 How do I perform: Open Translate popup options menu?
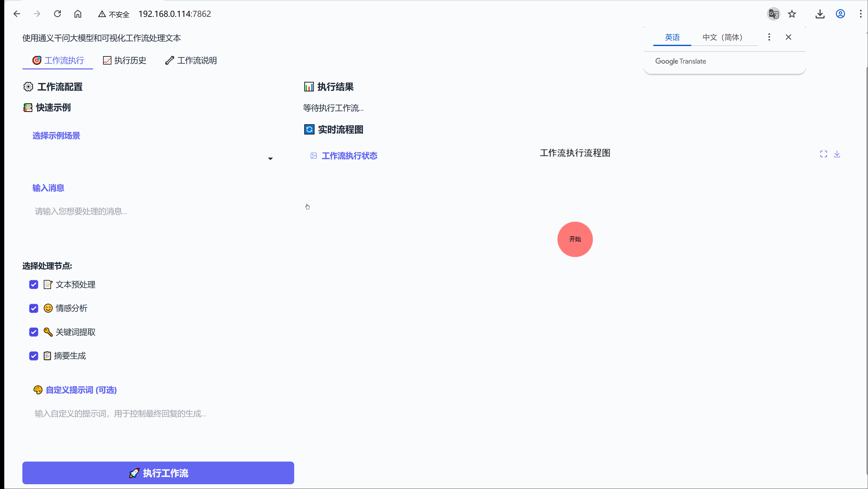(769, 37)
